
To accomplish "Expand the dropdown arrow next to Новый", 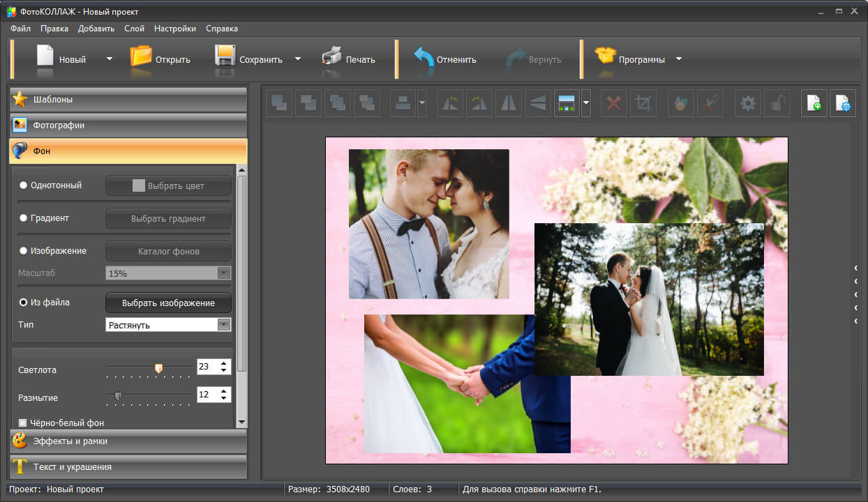I will pyautogui.click(x=109, y=59).
